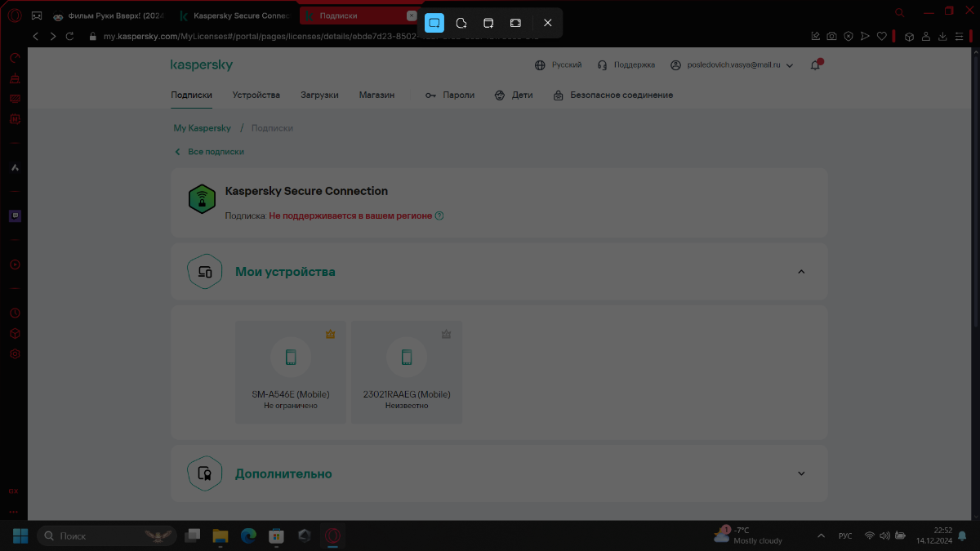Screen dimensions: 980x551
Task: Select the rectangle snip mode
Action: pos(434,23)
